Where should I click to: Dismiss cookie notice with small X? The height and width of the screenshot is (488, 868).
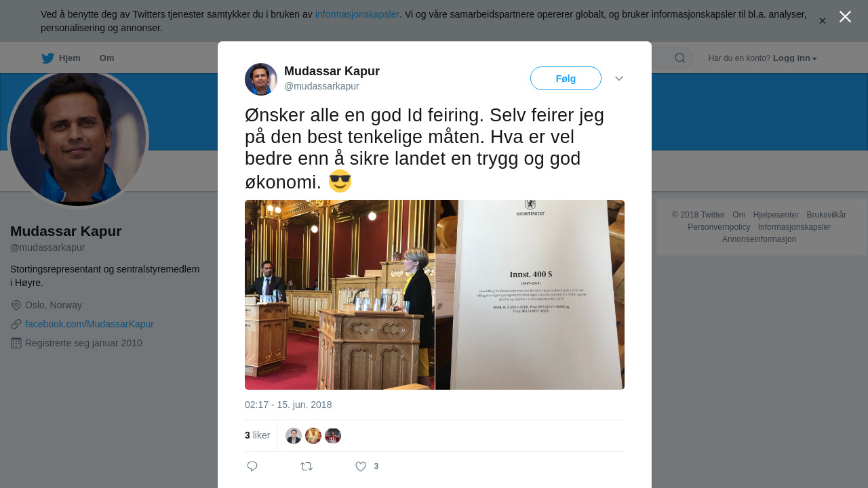click(x=823, y=21)
